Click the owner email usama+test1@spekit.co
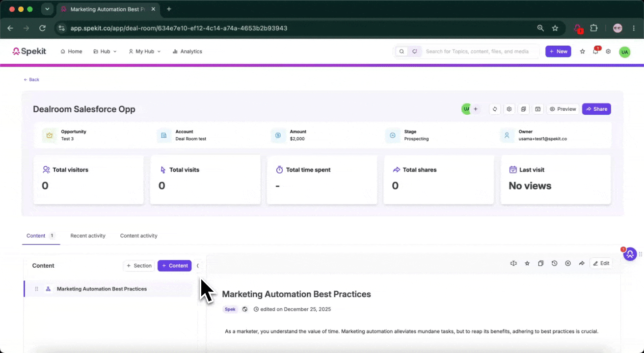The width and height of the screenshot is (644, 353). point(543,139)
